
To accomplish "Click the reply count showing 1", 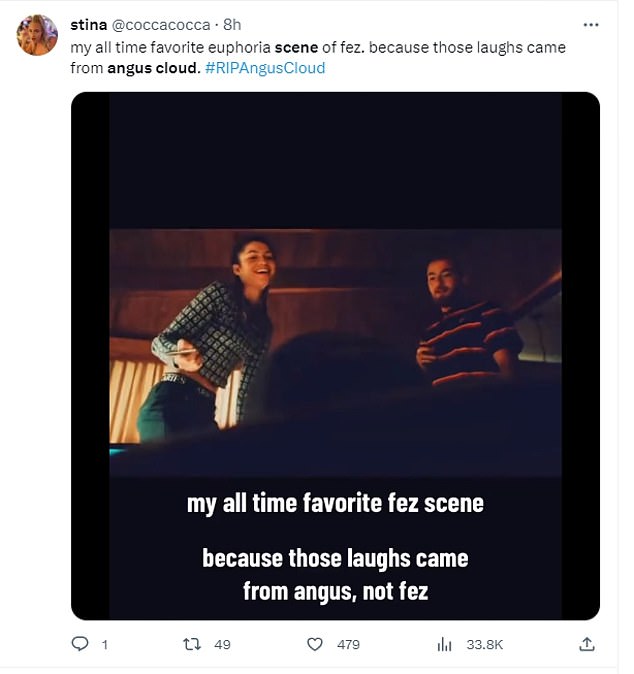I will point(104,645).
